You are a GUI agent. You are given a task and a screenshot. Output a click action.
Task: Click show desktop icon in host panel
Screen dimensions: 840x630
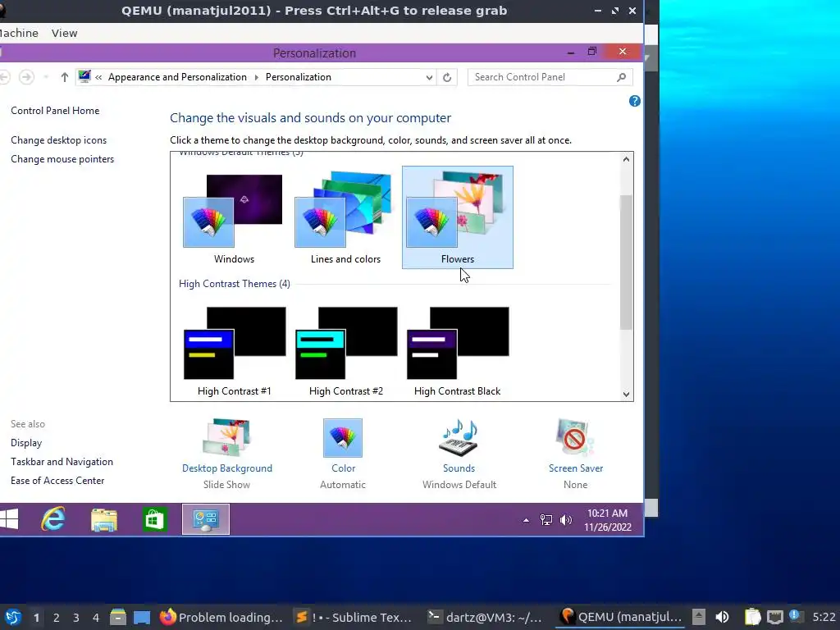pos(141,618)
